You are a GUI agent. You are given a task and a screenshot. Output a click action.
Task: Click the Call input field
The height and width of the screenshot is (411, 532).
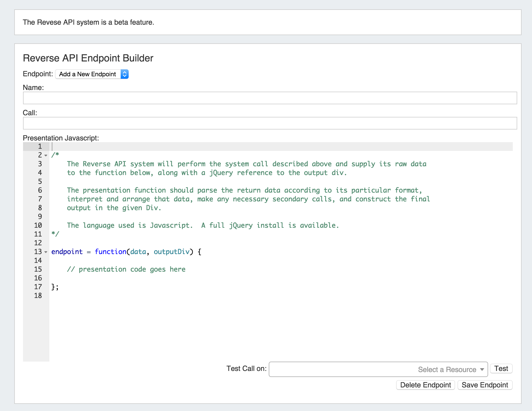270,123
